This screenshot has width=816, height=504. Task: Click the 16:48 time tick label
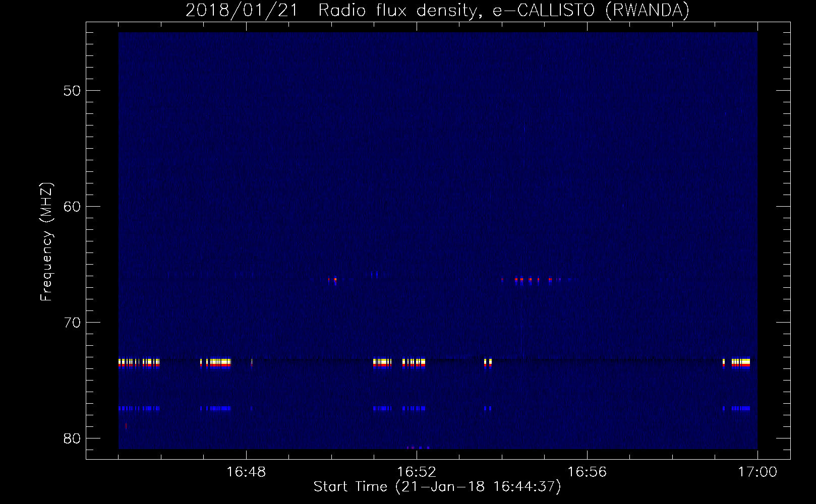coord(246,472)
